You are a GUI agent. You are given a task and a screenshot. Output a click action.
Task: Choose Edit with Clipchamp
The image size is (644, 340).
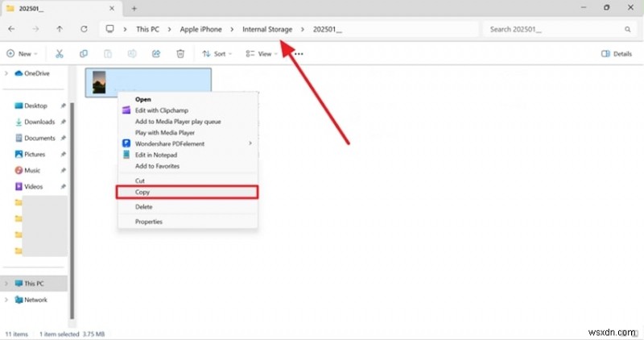188,110
